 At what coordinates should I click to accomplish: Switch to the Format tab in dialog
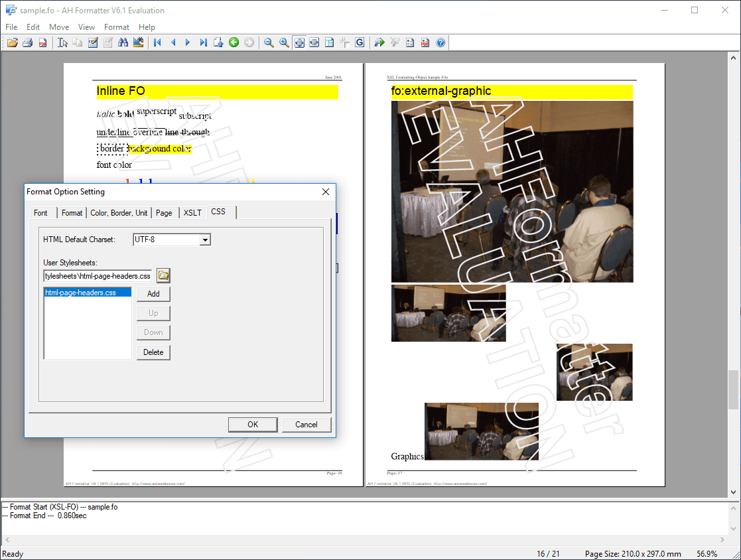point(72,213)
